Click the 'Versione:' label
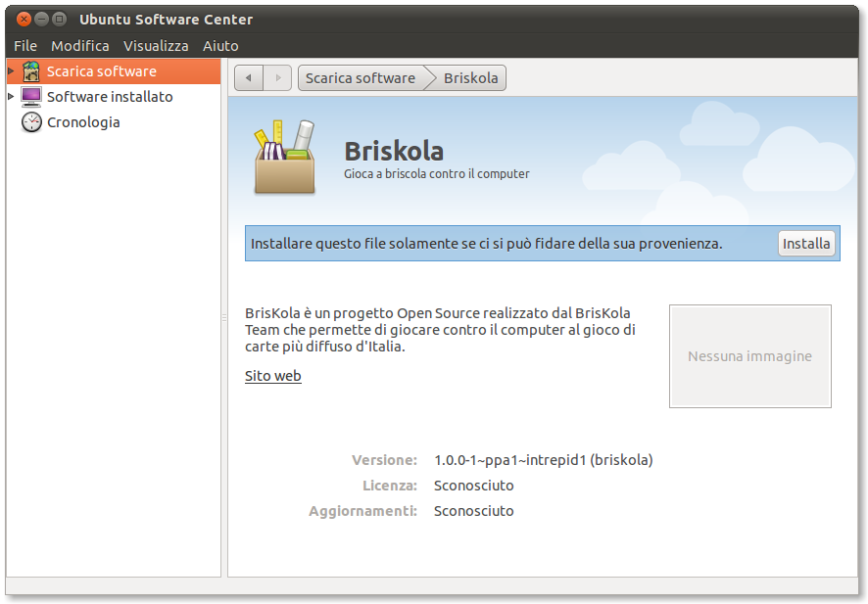Viewport: 868px width, 604px height. point(385,460)
